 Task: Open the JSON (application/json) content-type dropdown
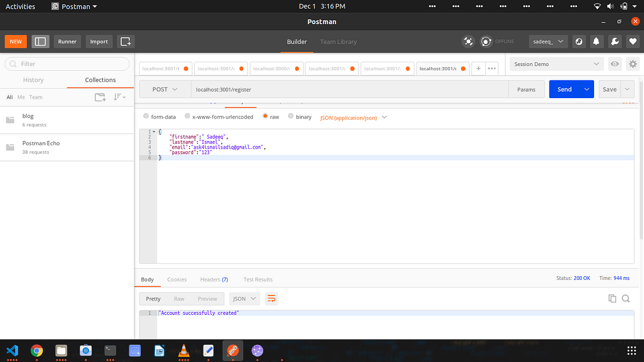pyautogui.click(x=353, y=117)
